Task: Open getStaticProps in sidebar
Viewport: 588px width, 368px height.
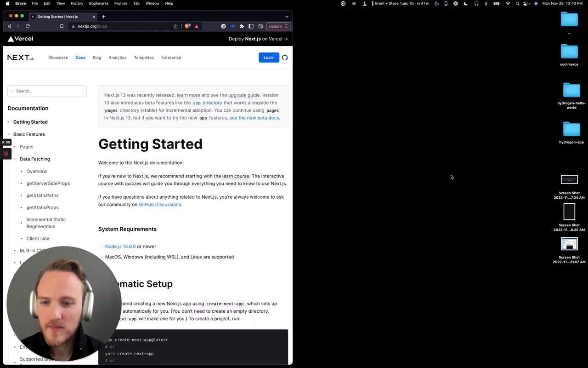Action: tap(42, 208)
